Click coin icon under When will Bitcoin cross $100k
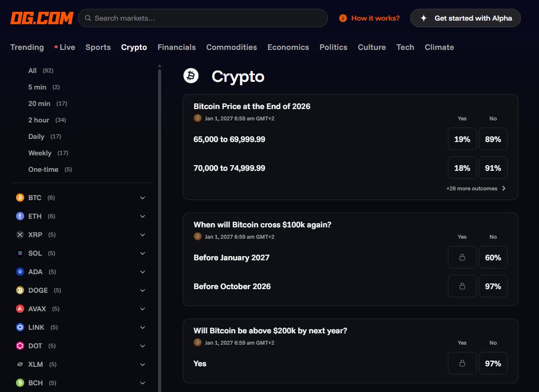Screen dimensions: 539x392 click(x=198, y=236)
